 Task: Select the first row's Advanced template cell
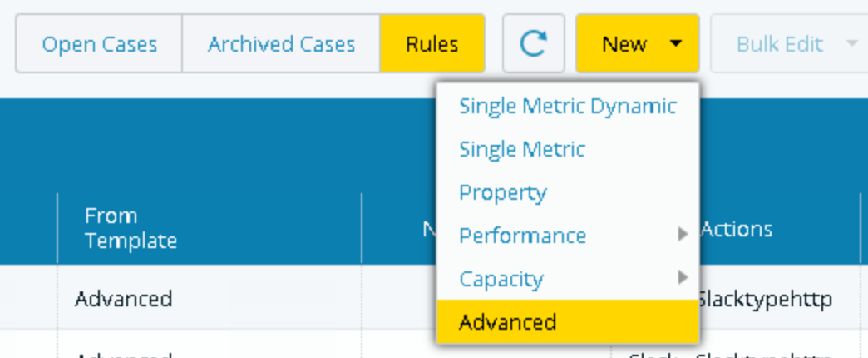123,298
